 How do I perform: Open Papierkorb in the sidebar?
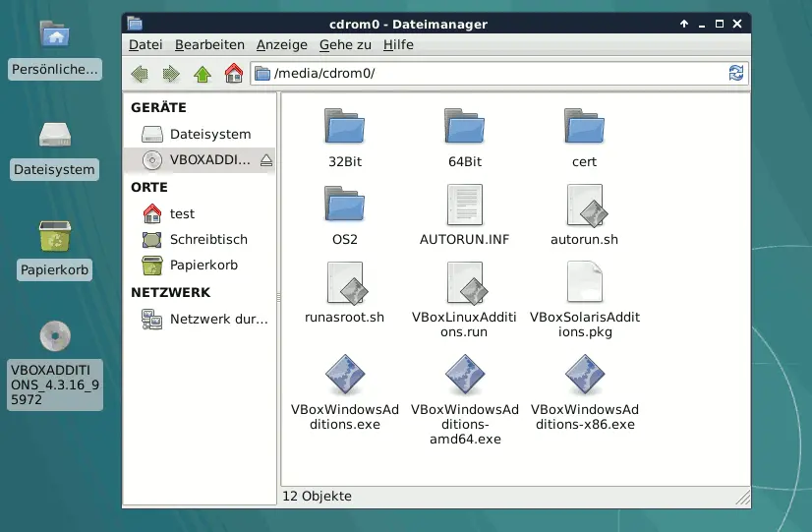[200, 266]
